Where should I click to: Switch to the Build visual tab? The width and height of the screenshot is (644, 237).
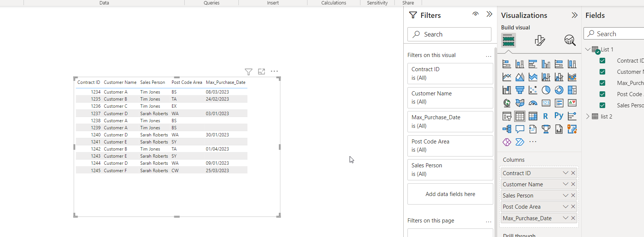click(509, 40)
